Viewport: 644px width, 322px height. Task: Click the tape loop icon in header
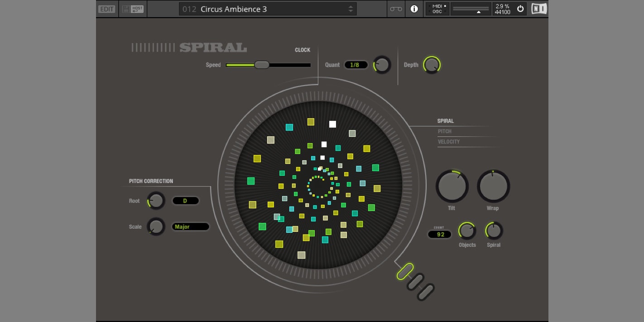click(396, 9)
